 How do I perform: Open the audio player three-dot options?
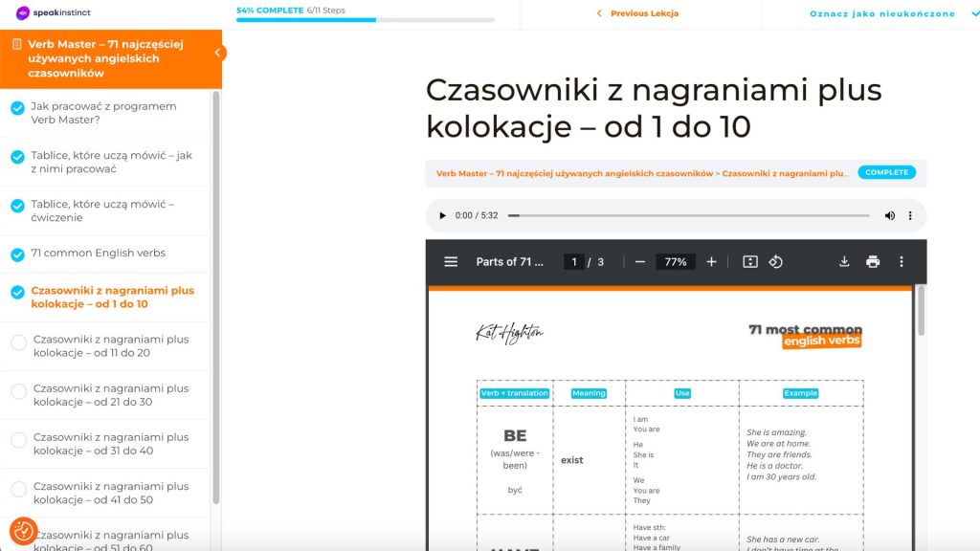(910, 215)
